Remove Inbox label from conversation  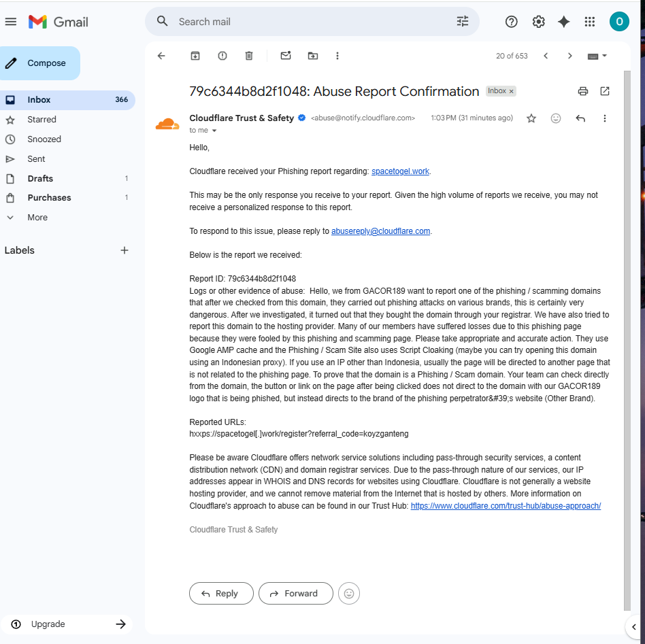(512, 91)
